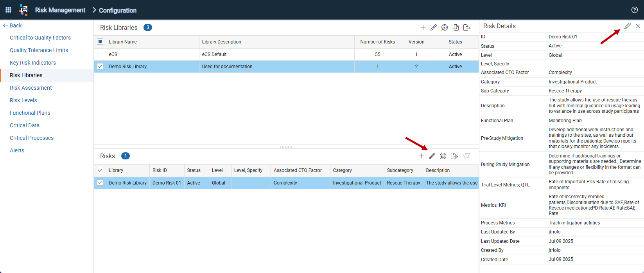Click 'Rescue Therapy' cell in Risks table
This screenshot has width=644, height=273.
(404, 183)
